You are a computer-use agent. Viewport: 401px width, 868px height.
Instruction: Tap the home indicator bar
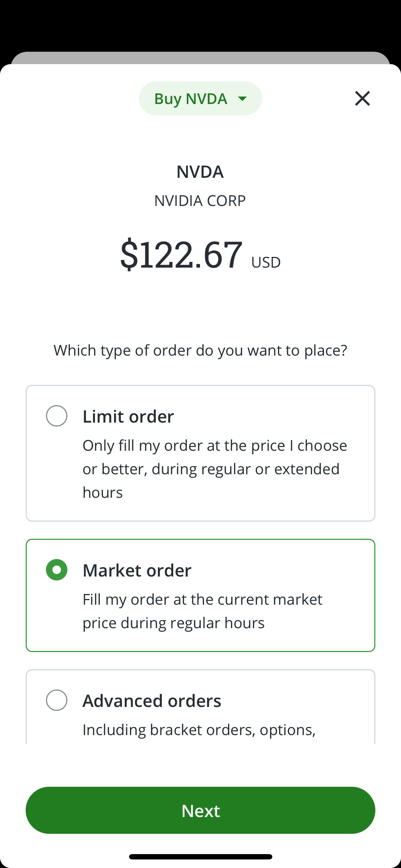200,857
